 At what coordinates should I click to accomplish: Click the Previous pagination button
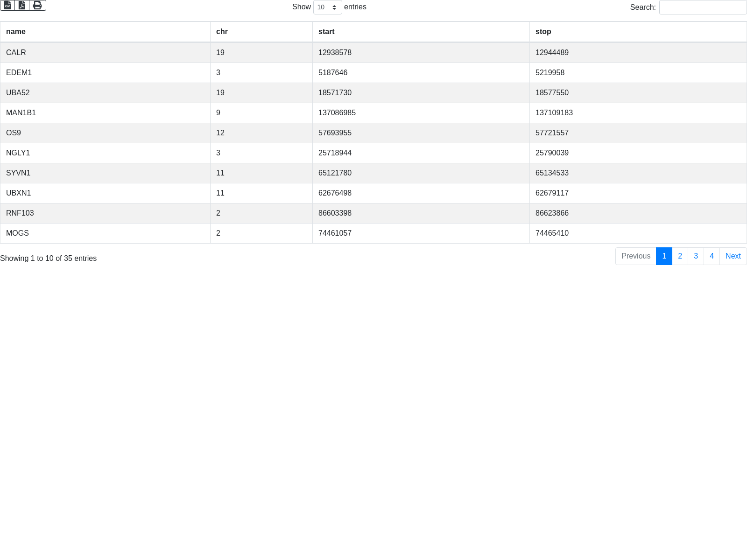tap(635, 256)
